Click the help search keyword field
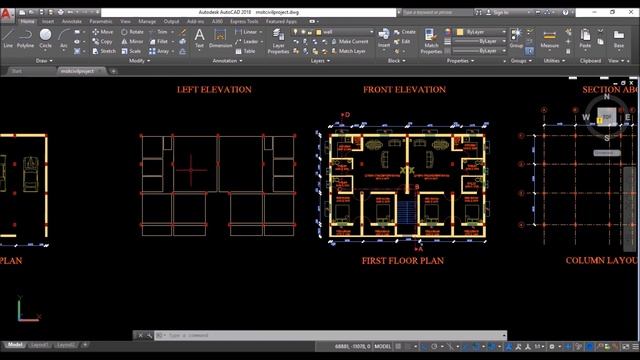Image resolution: width=640 pixels, height=360 pixels. [437, 13]
